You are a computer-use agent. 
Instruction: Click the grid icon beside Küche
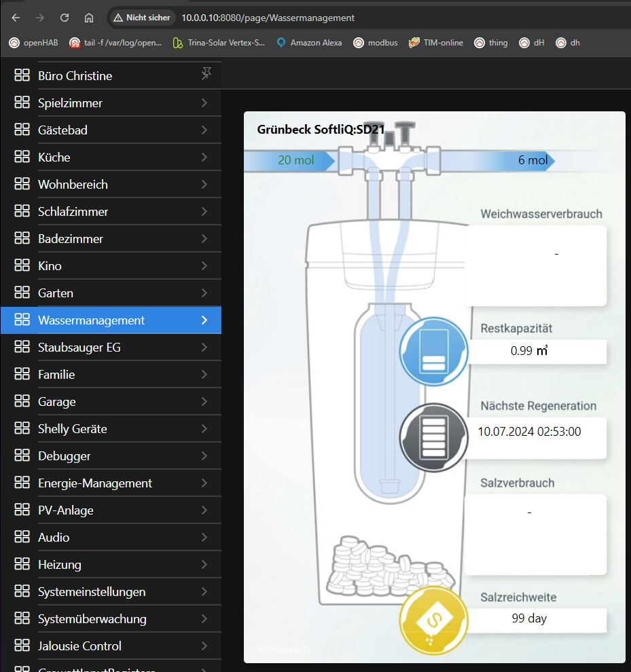22,157
